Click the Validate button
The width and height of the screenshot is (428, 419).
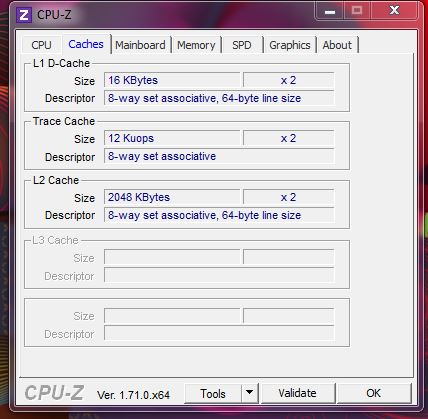click(x=298, y=393)
